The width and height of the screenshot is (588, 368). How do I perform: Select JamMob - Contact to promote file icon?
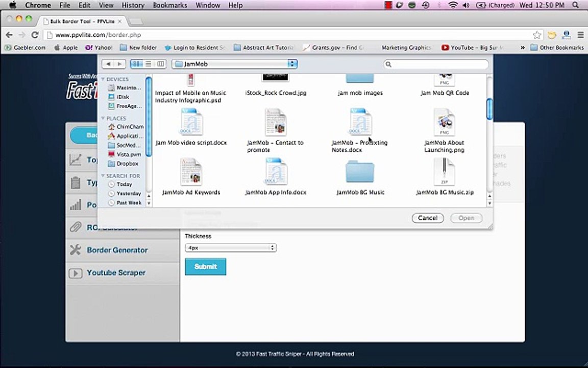tap(276, 122)
